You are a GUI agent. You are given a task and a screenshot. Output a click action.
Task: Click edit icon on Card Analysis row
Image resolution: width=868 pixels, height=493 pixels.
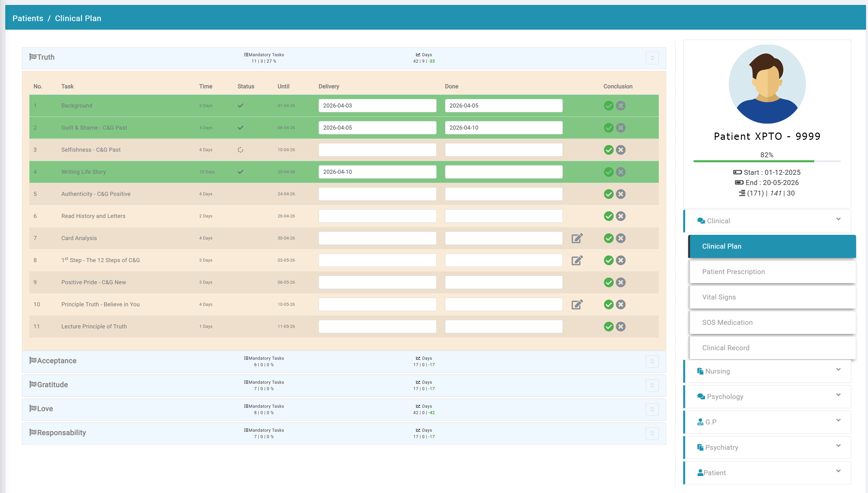577,238
